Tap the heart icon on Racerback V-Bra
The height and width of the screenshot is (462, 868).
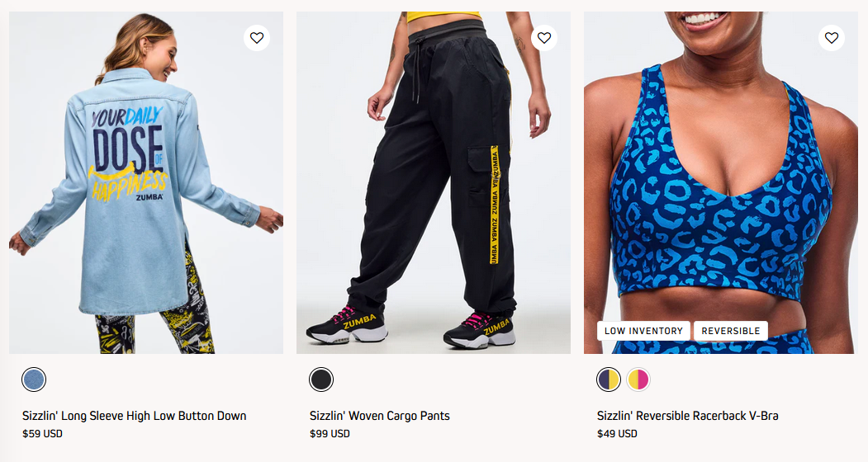coord(832,38)
